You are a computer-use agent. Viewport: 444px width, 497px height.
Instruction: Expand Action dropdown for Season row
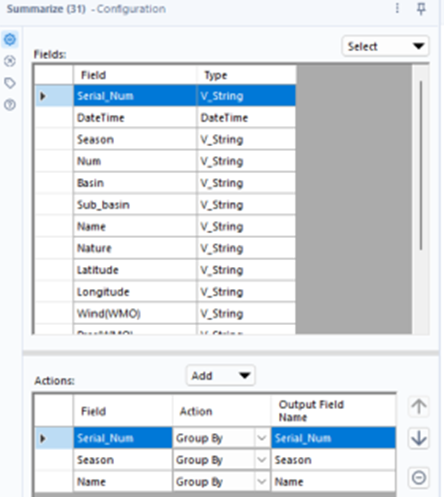(x=262, y=460)
